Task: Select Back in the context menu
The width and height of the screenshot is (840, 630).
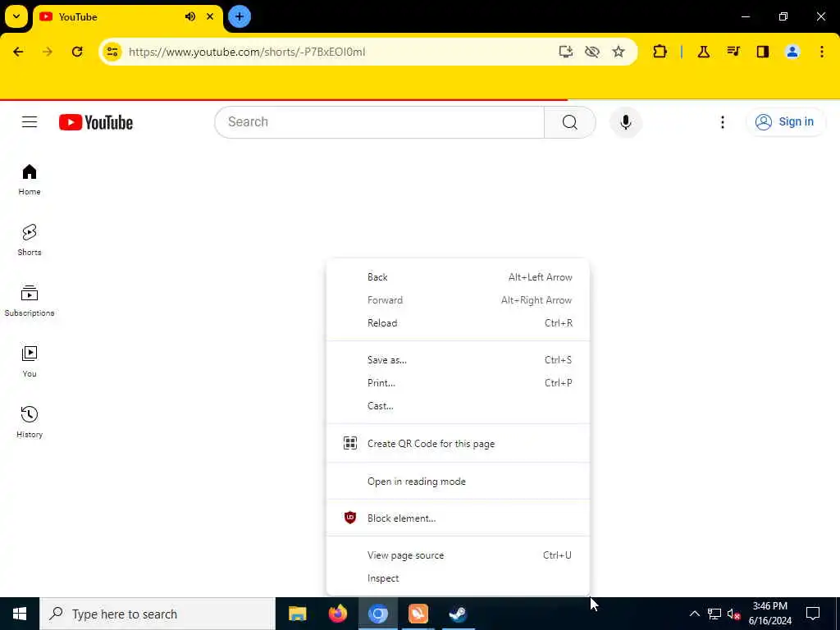Action: click(458, 277)
